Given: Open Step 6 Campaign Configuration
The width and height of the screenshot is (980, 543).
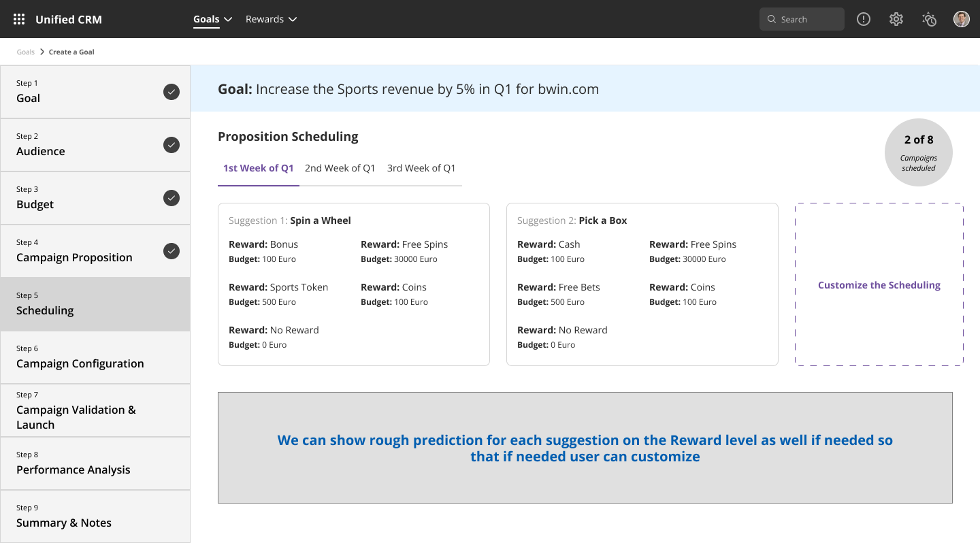Looking at the screenshot, I should 95,357.
